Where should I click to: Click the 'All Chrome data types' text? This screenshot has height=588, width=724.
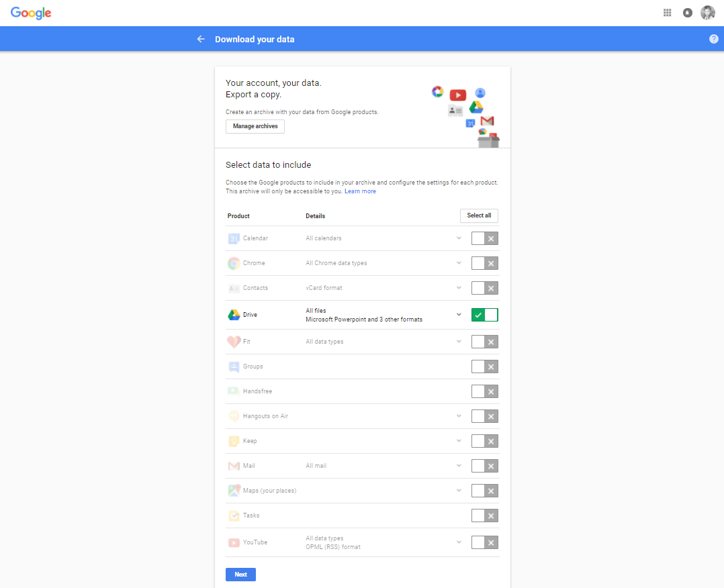(x=336, y=264)
